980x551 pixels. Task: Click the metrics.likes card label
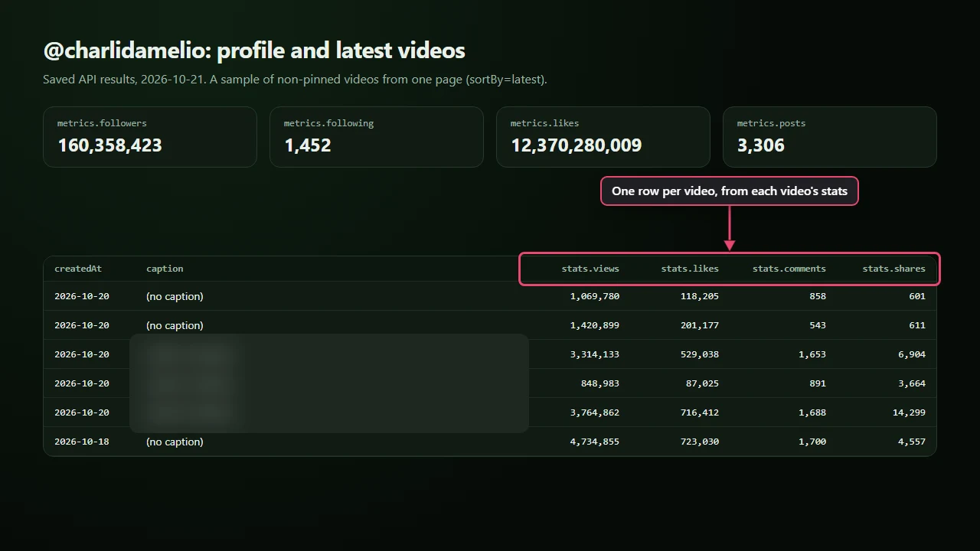(x=544, y=123)
